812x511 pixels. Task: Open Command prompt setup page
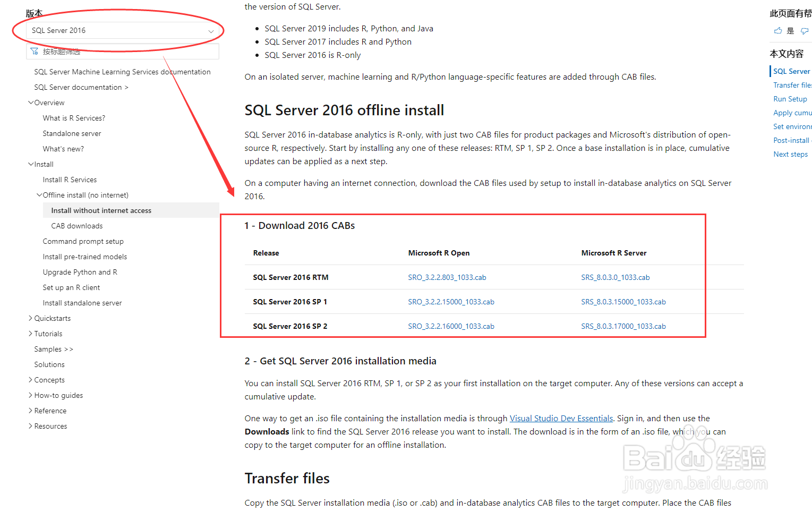(x=83, y=241)
